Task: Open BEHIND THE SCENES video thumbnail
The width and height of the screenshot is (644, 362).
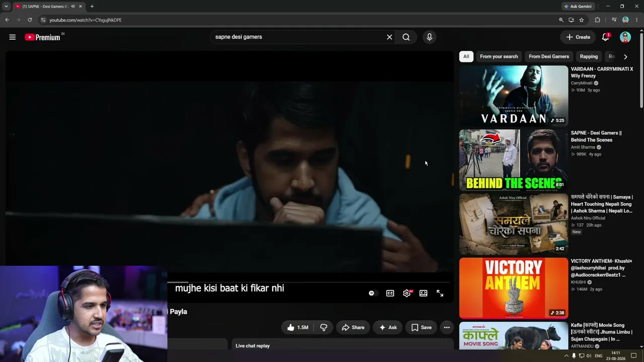Action: pos(513,160)
